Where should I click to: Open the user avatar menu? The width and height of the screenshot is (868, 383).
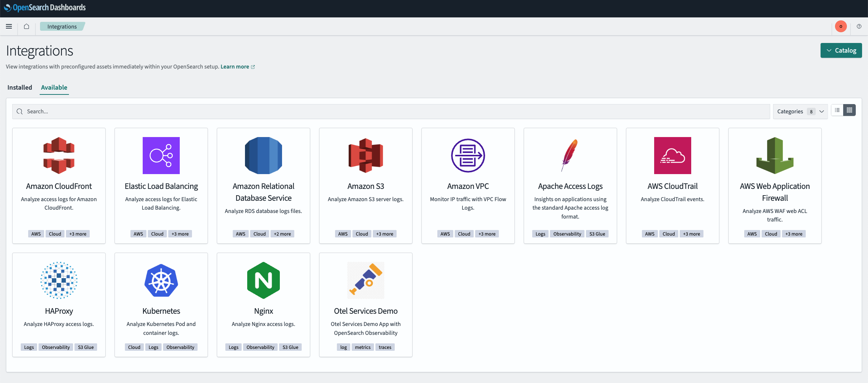[841, 26]
